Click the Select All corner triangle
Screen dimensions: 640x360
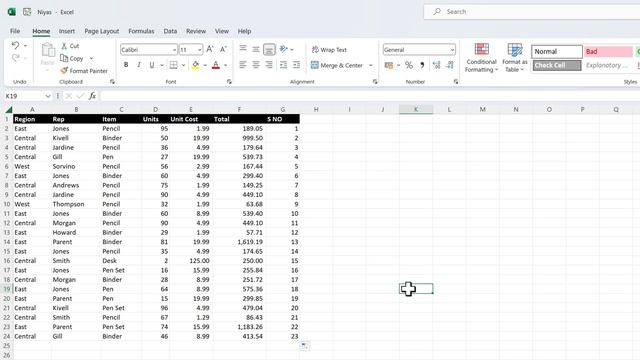(9, 109)
